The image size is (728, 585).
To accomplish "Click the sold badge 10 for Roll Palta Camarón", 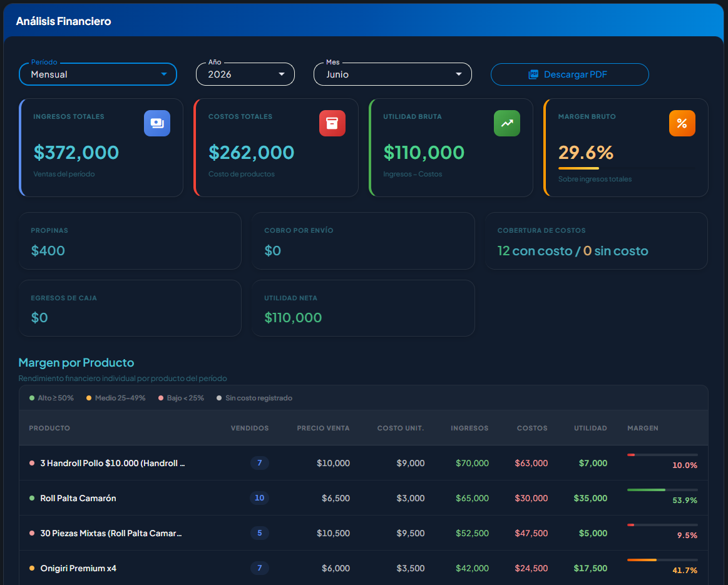I will 260,498.
